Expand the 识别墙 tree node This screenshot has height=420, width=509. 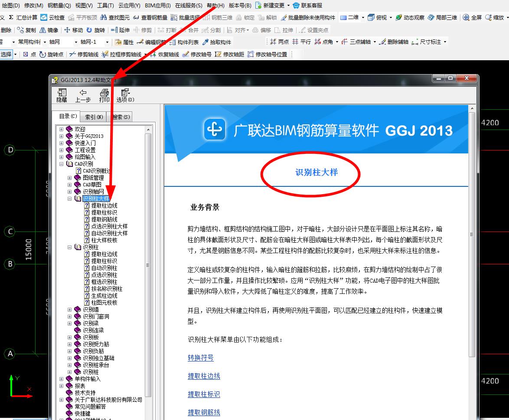coord(69,309)
